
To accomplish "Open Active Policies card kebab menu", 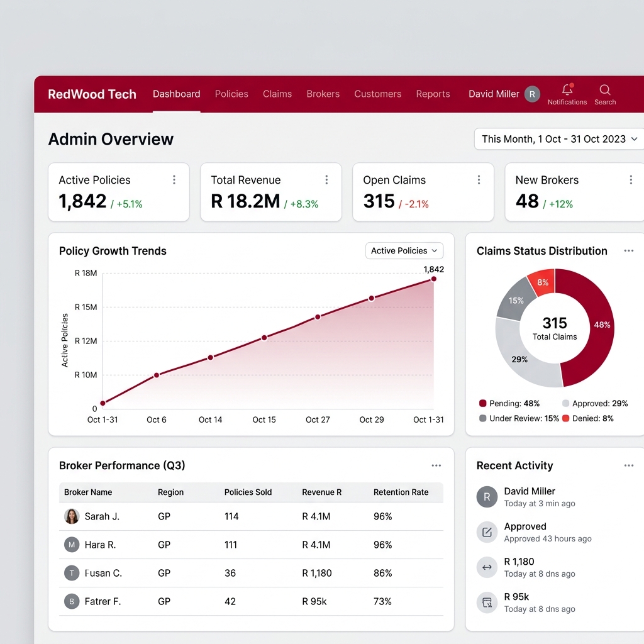I will tap(174, 180).
